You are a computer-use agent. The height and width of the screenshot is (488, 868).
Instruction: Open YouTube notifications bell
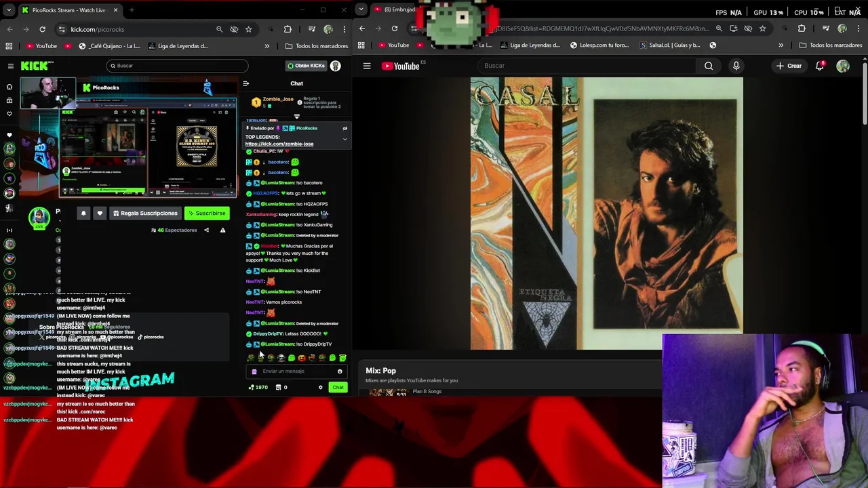[x=820, y=66]
